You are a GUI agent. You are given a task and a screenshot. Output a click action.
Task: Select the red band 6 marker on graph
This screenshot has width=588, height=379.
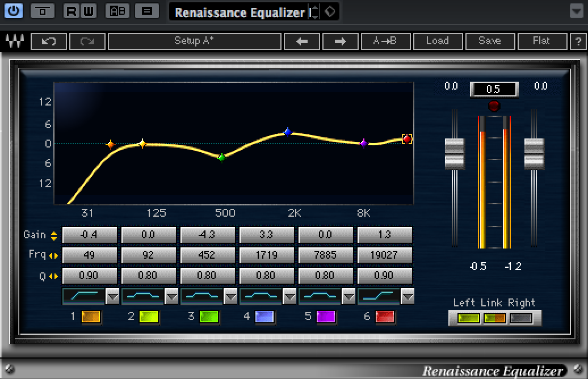pos(407,139)
